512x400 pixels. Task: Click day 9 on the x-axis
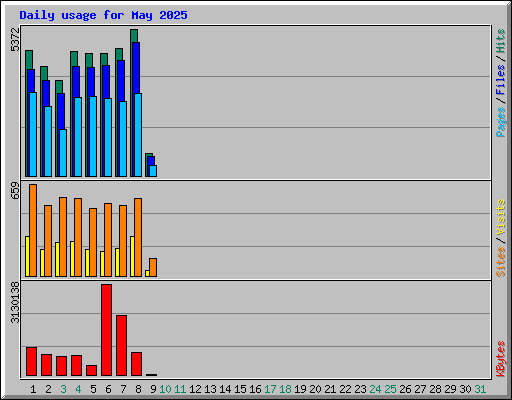[153, 389]
